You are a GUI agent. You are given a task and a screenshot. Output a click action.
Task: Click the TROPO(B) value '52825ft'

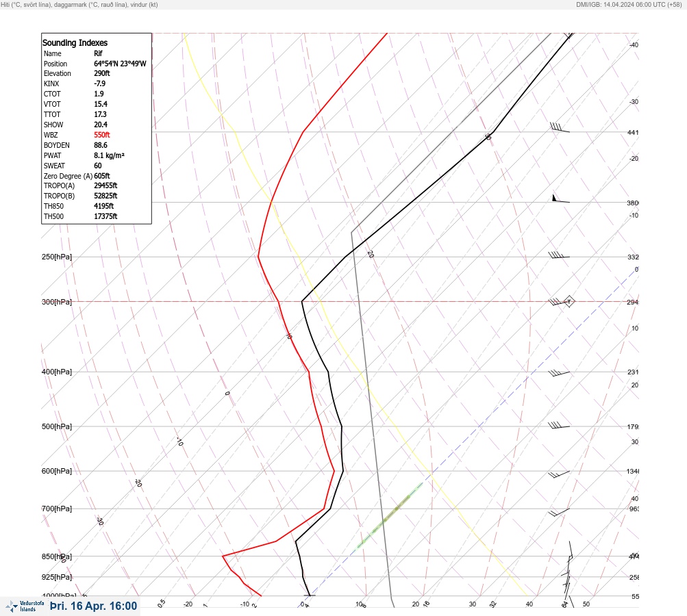click(105, 196)
